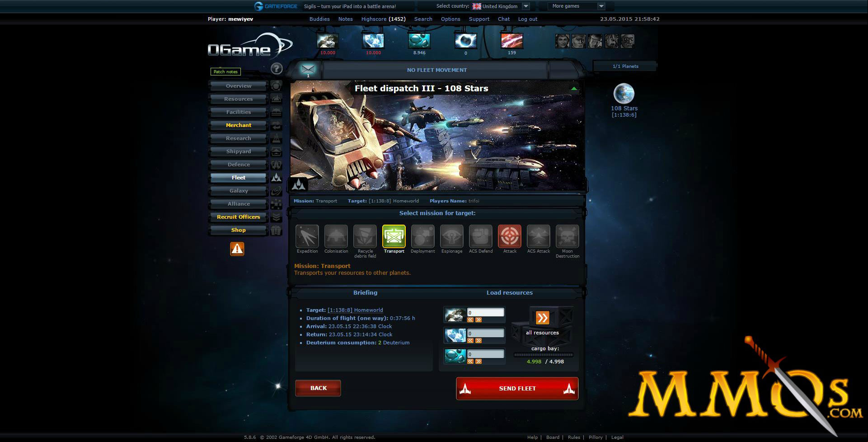Click the Metal resource icon in top bar

coord(328,41)
